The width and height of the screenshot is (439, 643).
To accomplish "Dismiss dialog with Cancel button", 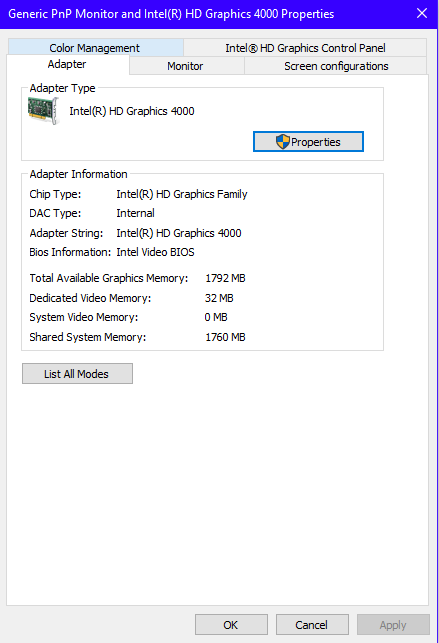I will 312,625.
